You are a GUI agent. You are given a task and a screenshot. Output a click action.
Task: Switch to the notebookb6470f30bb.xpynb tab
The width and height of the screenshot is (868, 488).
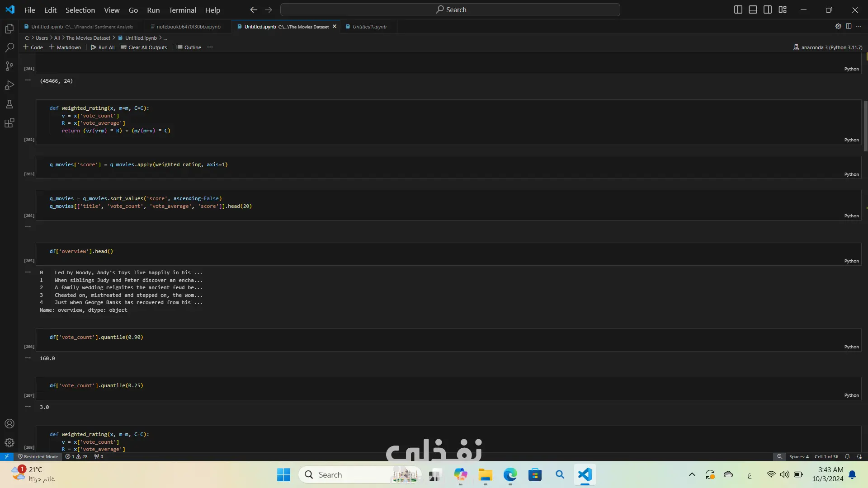pos(188,27)
